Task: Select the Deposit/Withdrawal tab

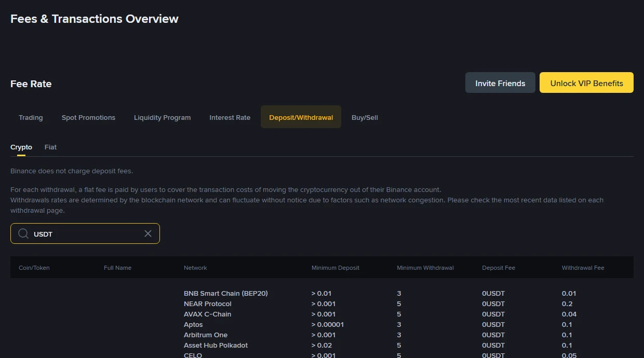Action: tap(301, 117)
